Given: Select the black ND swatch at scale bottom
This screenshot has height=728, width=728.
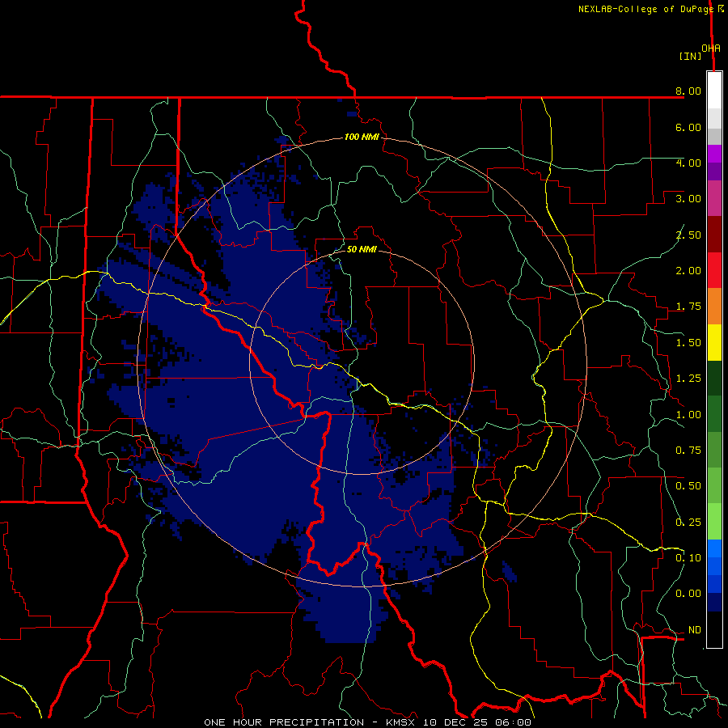Looking at the screenshot, I should [714, 629].
